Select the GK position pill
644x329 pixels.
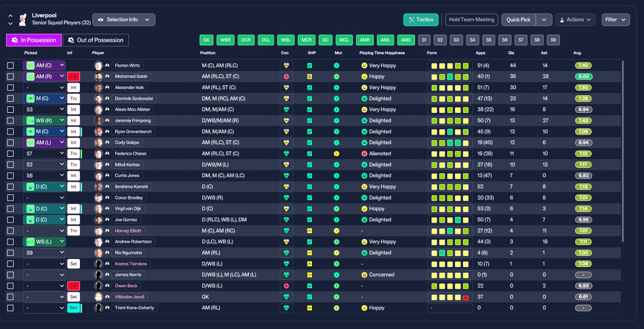coord(206,40)
